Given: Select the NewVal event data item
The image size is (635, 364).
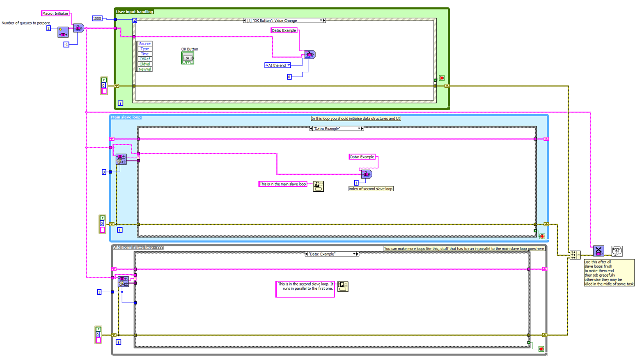Looking at the screenshot, I should (x=144, y=69).
